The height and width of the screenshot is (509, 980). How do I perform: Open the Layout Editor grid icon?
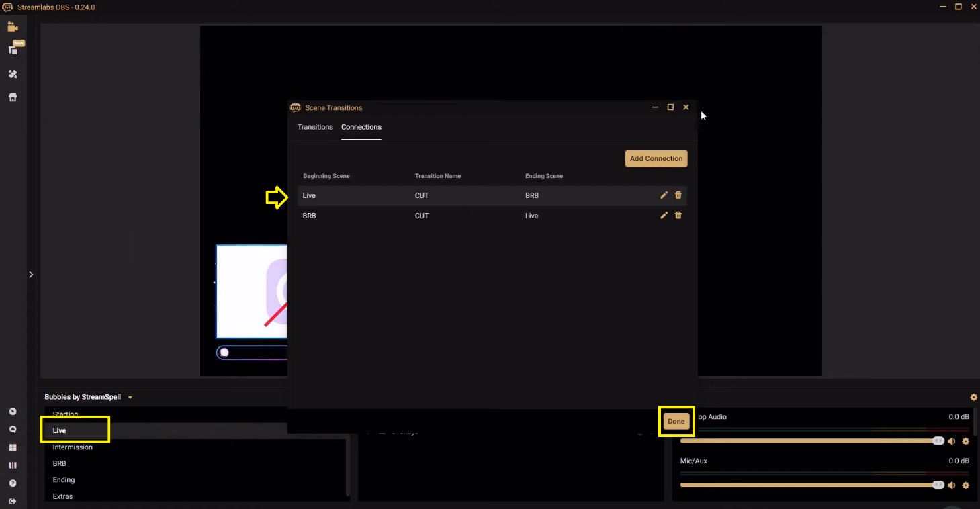click(x=12, y=447)
